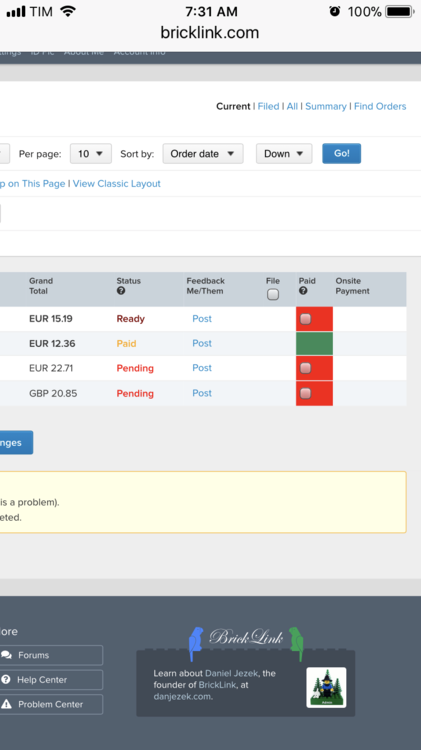Click the blue Go! button
The height and width of the screenshot is (750, 421).
click(x=342, y=154)
